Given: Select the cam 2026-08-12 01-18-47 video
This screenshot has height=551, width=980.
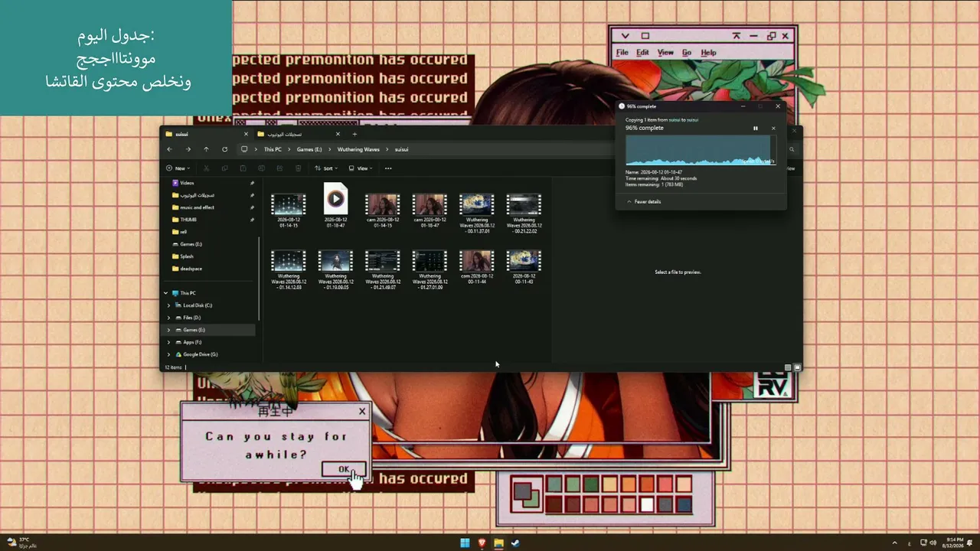Looking at the screenshot, I should pyautogui.click(x=430, y=209).
